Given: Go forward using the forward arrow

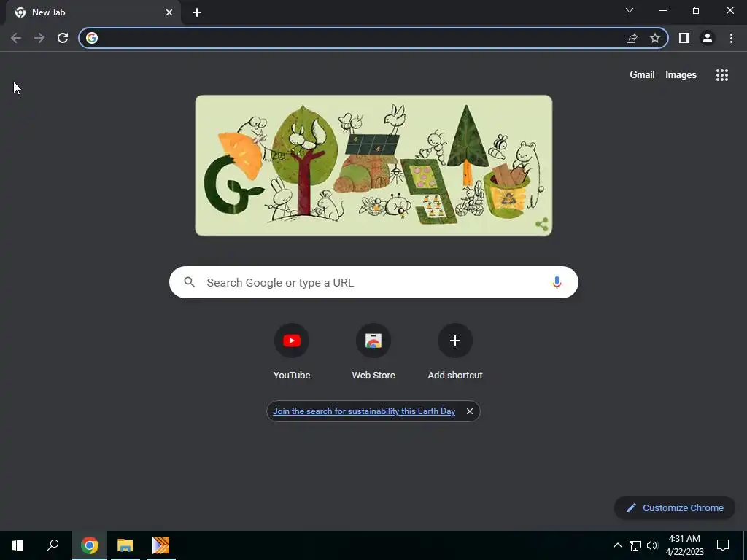Looking at the screenshot, I should click(39, 38).
